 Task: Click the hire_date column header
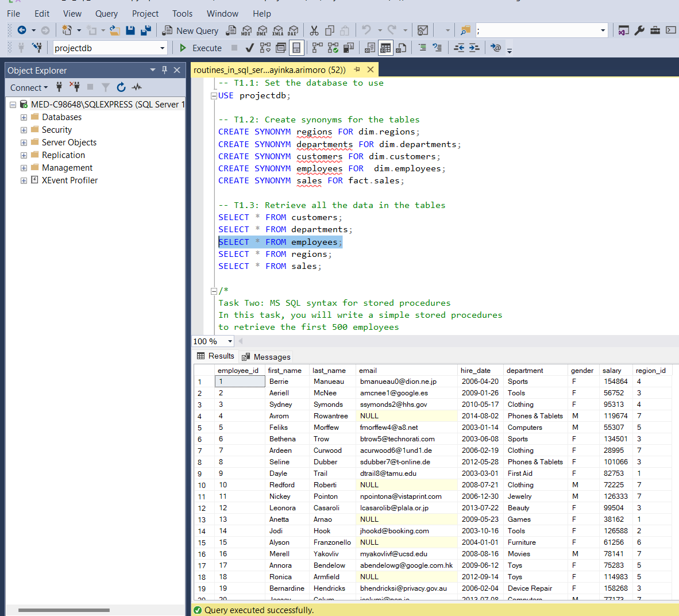[476, 371]
